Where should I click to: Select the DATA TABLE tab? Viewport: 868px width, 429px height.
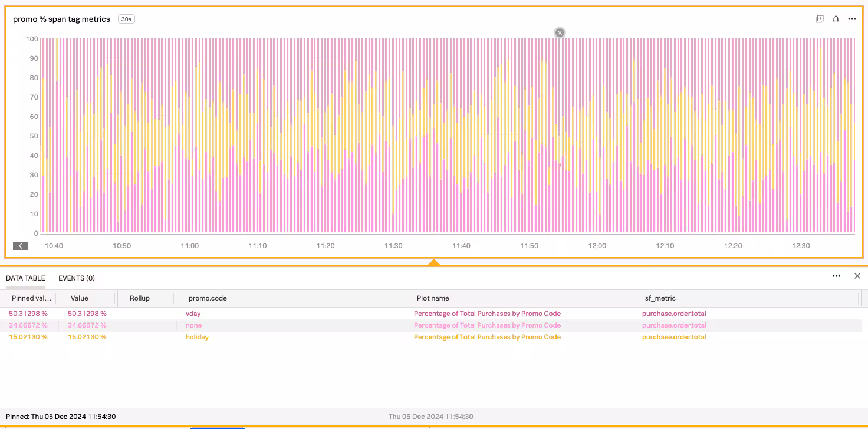tap(25, 278)
